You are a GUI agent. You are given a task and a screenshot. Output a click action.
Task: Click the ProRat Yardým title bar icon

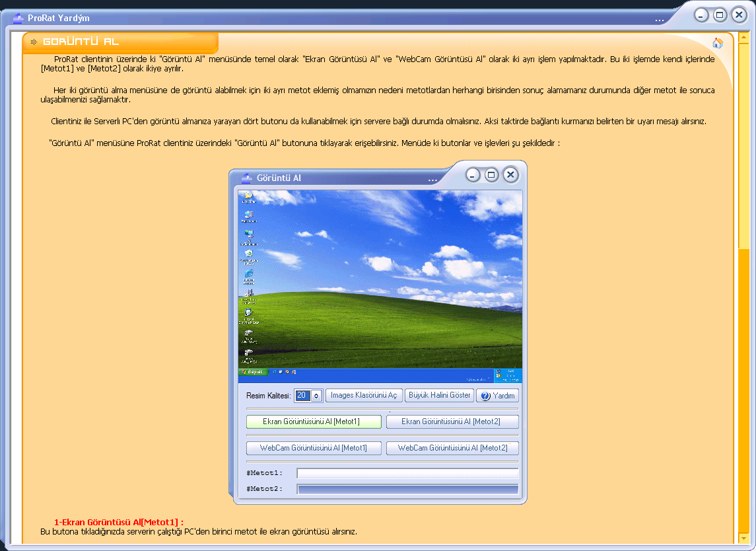click(x=18, y=18)
